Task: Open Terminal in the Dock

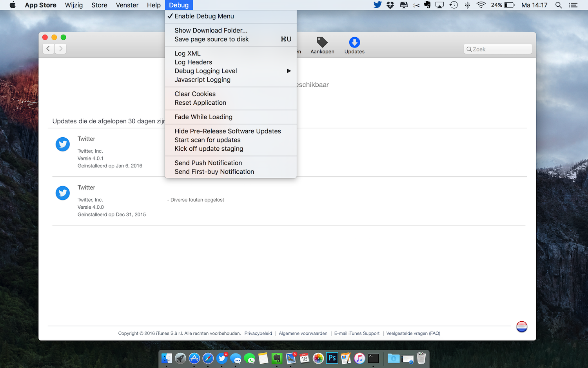Action: 374,358
